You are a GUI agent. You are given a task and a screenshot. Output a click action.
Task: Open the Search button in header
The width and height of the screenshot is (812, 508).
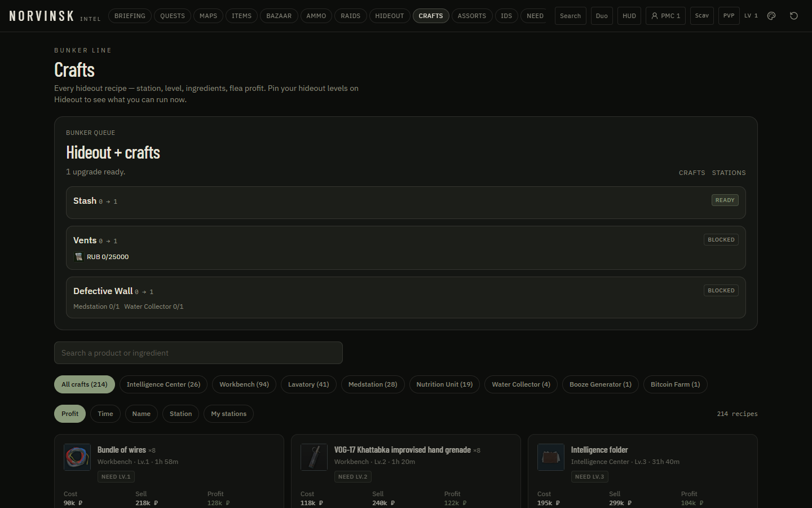571,16
